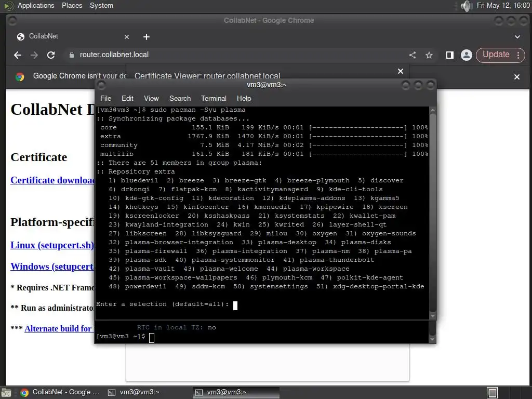Select the CollabNet browser tab
The image size is (532, 399).
(73, 37)
